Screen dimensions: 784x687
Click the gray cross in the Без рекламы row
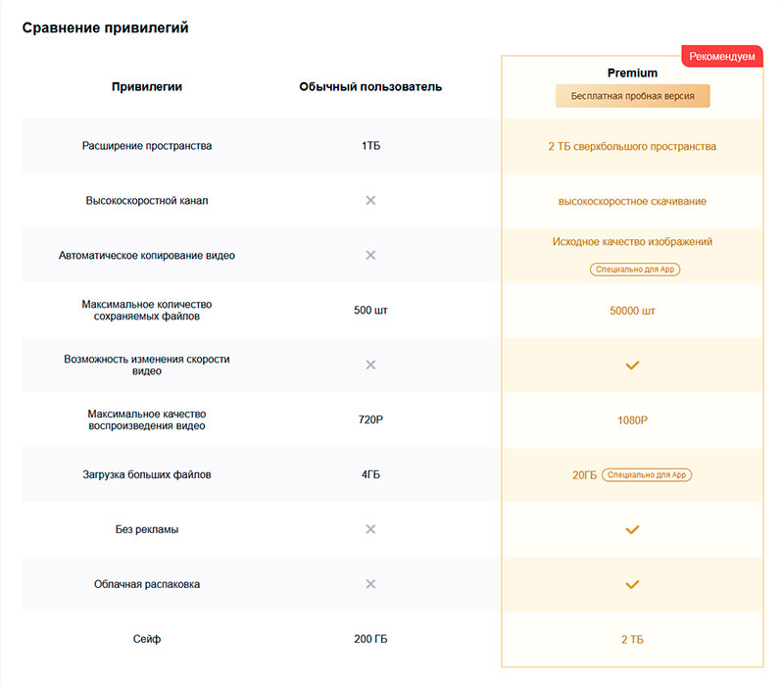click(370, 529)
